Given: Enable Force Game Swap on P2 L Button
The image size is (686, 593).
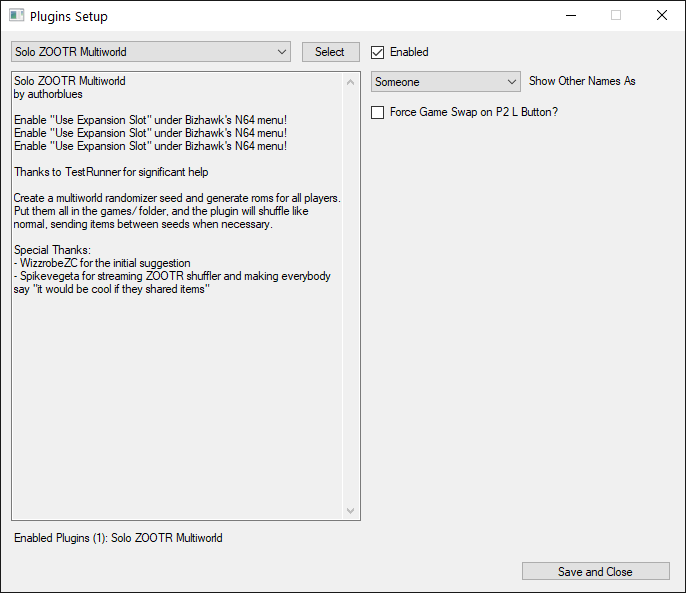Looking at the screenshot, I should click(x=378, y=112).
